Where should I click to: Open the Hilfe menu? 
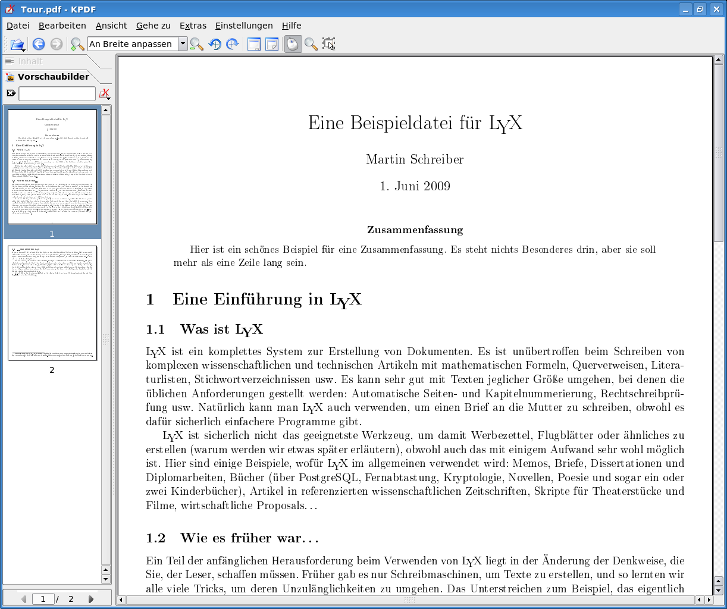[x=291, y=26]
